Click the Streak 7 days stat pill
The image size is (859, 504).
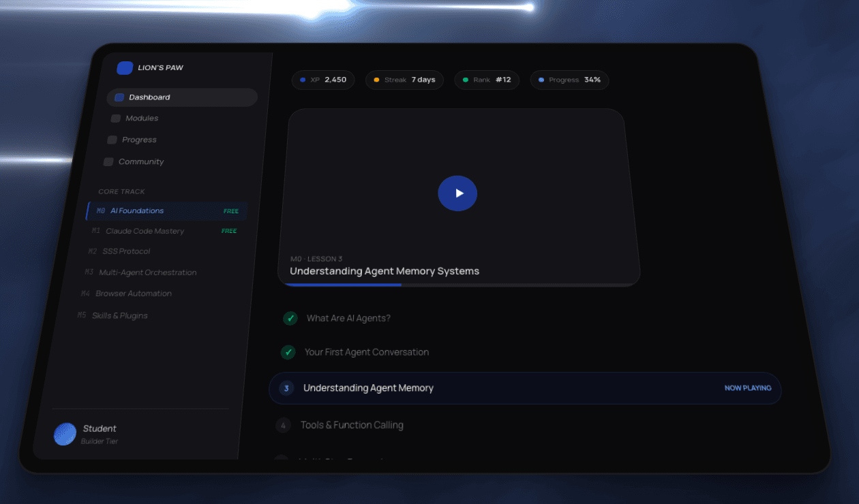(404, 80)
